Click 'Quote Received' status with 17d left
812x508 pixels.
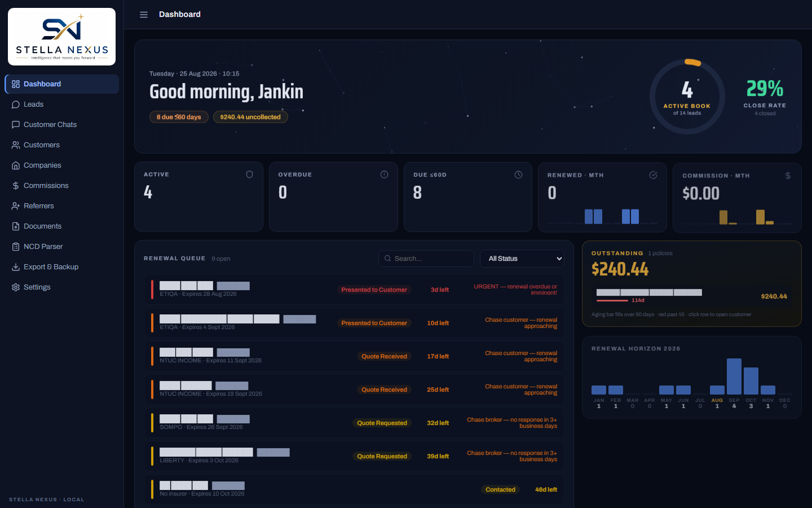tap(384, 356)
